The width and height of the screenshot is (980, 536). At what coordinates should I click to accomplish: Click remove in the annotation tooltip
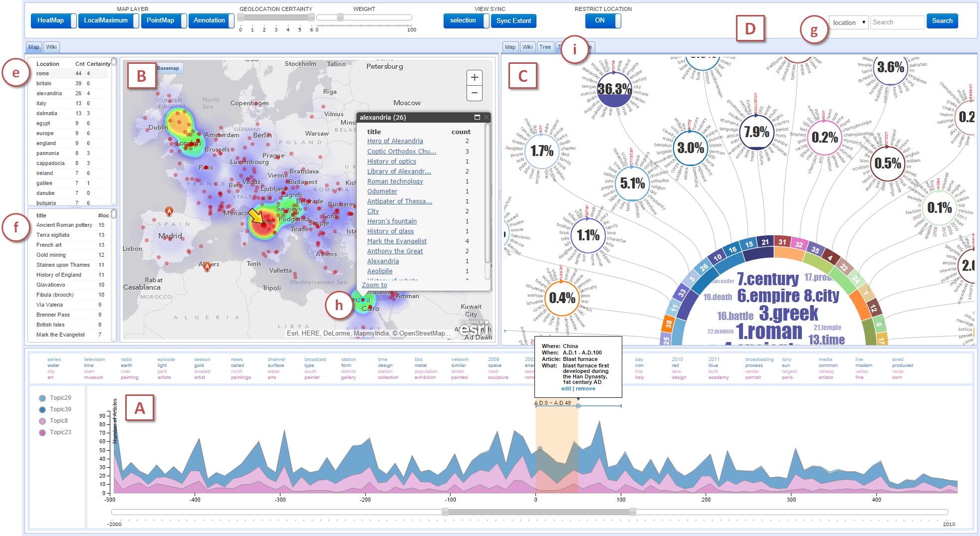pos(585,388)
